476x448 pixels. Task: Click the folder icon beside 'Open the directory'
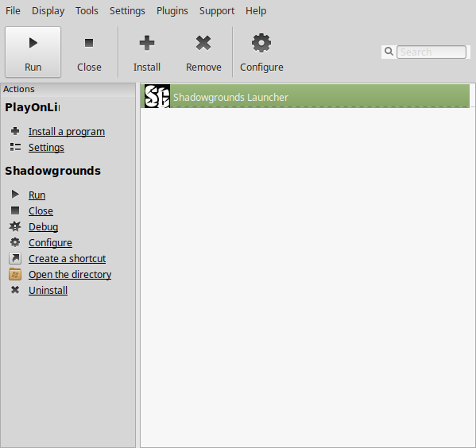tap(15, 274)
